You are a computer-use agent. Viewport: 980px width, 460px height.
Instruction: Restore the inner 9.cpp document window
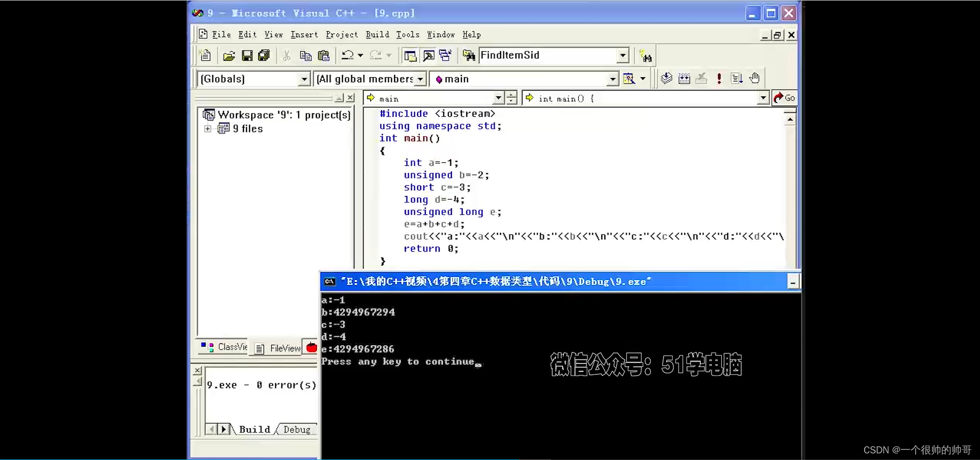point(777,35)
